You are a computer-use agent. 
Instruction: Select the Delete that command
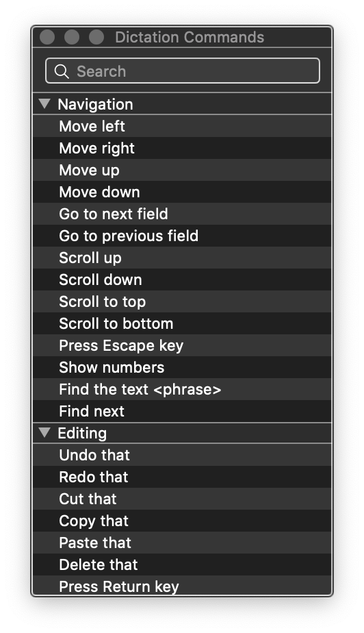182,564
